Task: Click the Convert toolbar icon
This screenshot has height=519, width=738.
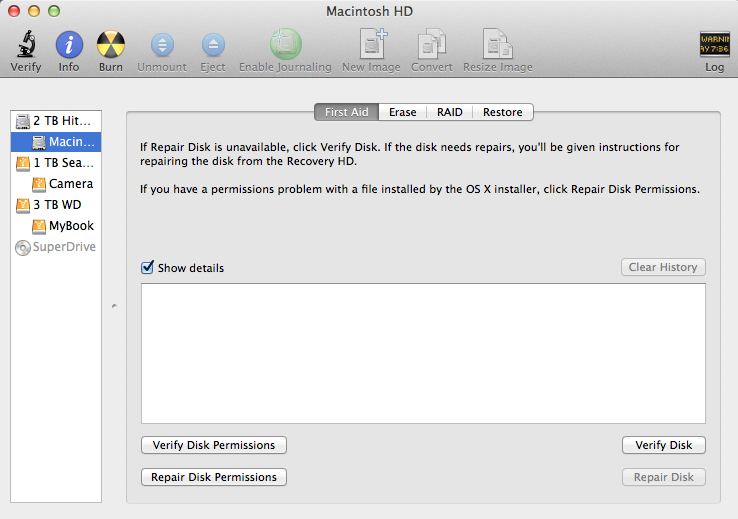Action: click(x=432, y=45)
